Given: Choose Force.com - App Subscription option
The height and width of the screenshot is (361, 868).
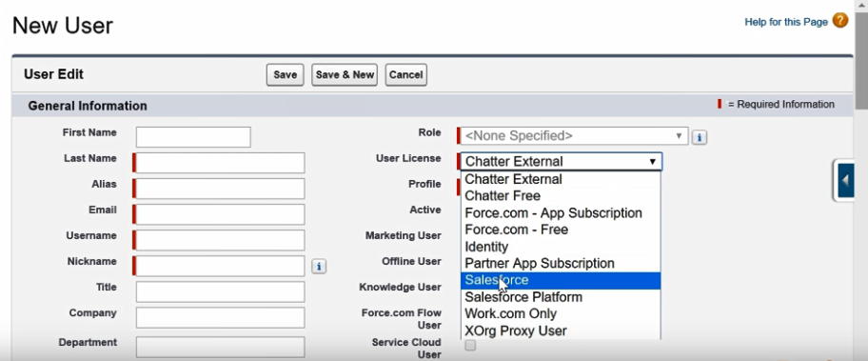Looking at the screenshot, I should pyautogui.click(x=561, y=213).
